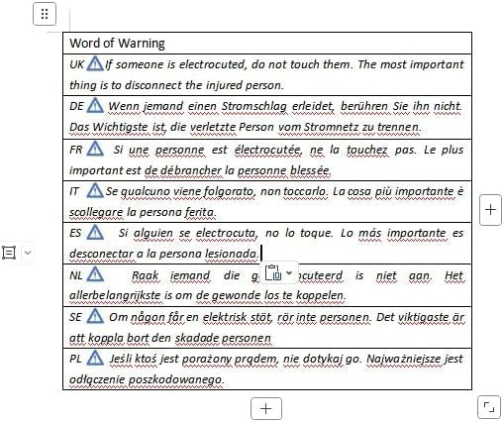Expand the paste options dropdown arrow
Screen dimensions: 504x422
tap(289, 273)
